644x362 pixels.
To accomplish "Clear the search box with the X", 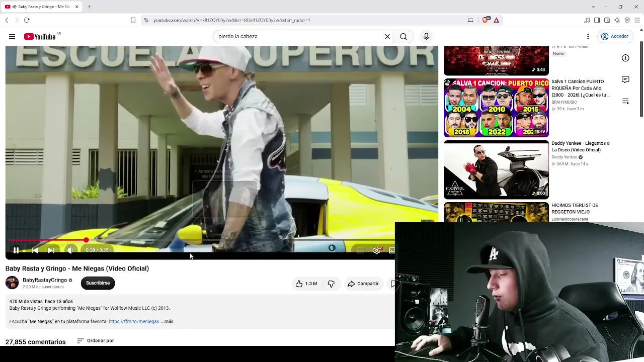I will 387,36.
